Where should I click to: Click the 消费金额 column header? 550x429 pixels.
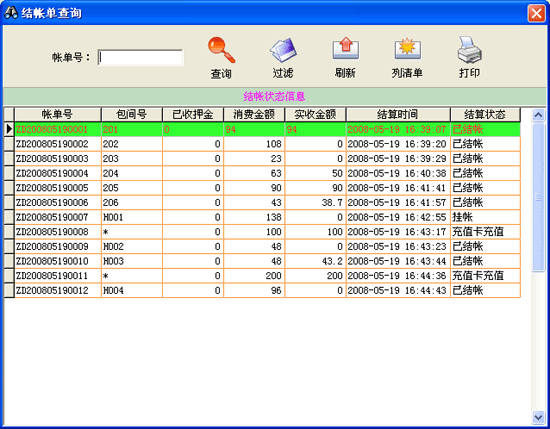coord(254,114)
